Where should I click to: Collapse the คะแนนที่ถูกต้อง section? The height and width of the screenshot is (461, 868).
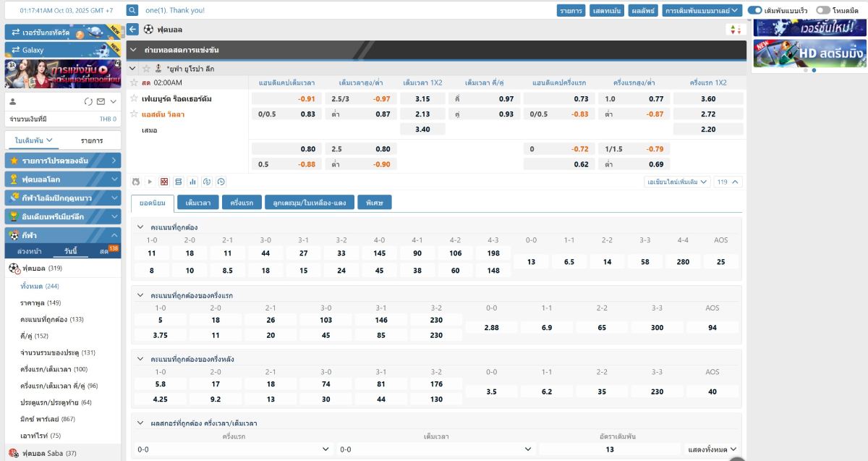pyautogui.click(x=141, y=227)
